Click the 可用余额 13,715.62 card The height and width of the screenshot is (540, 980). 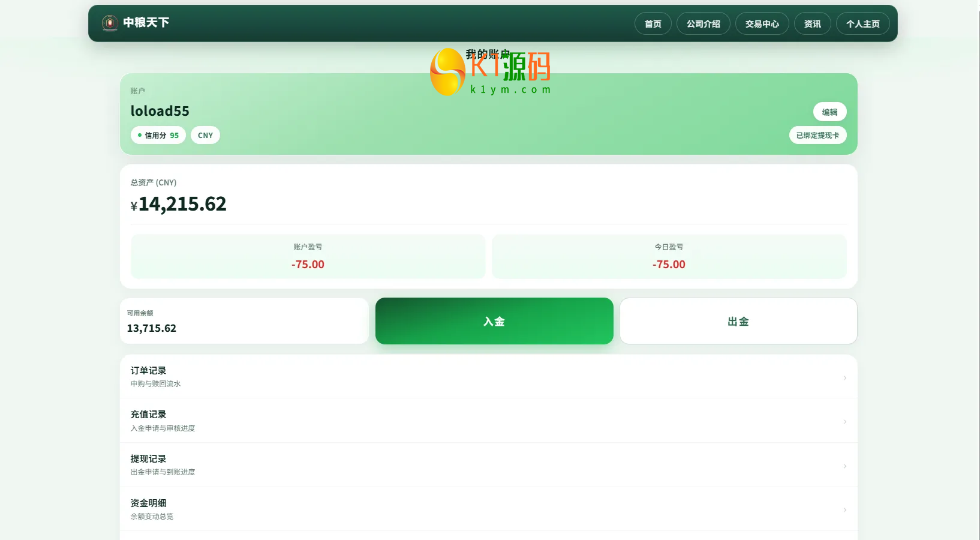[x=244, y=321]
